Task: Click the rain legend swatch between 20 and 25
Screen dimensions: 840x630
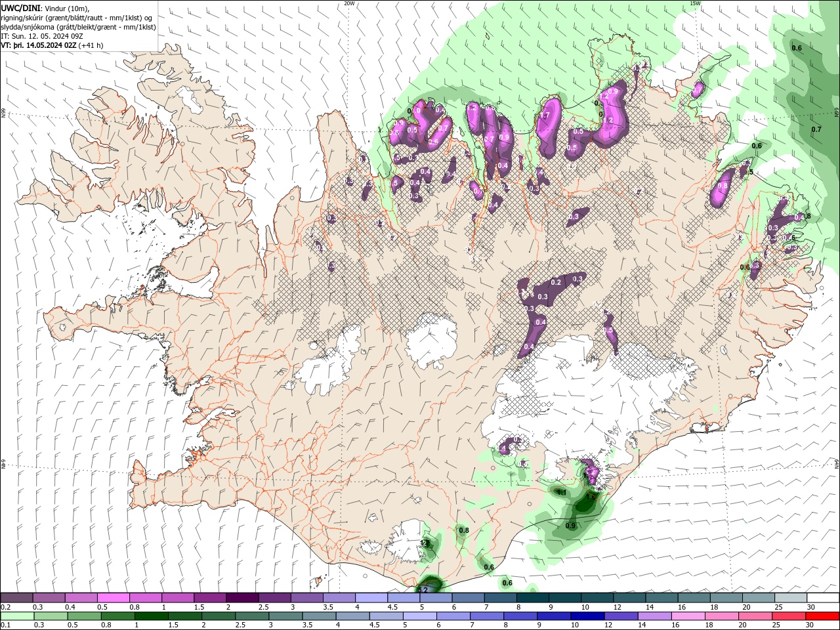Action: pos(755,616)
